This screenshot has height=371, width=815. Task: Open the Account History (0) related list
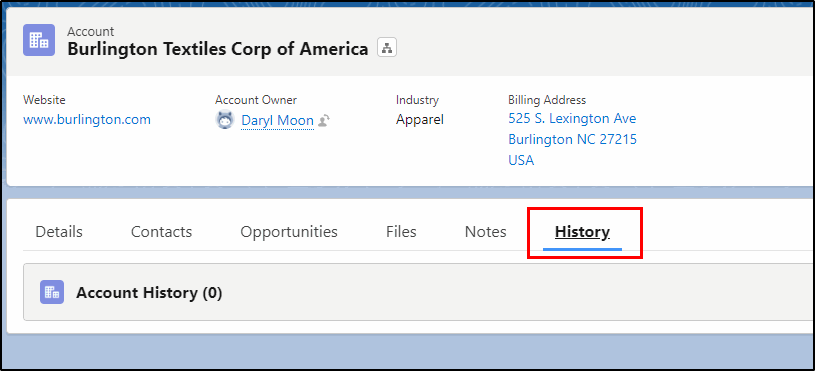pyautogui.click(x=149, y=293)
